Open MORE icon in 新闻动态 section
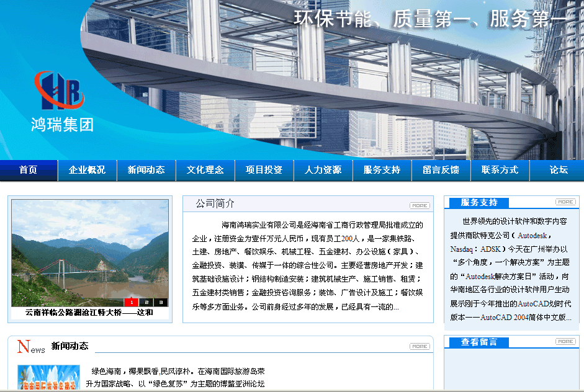The height and width of the screenshot is (392, 584). click(x=420, y=346)
